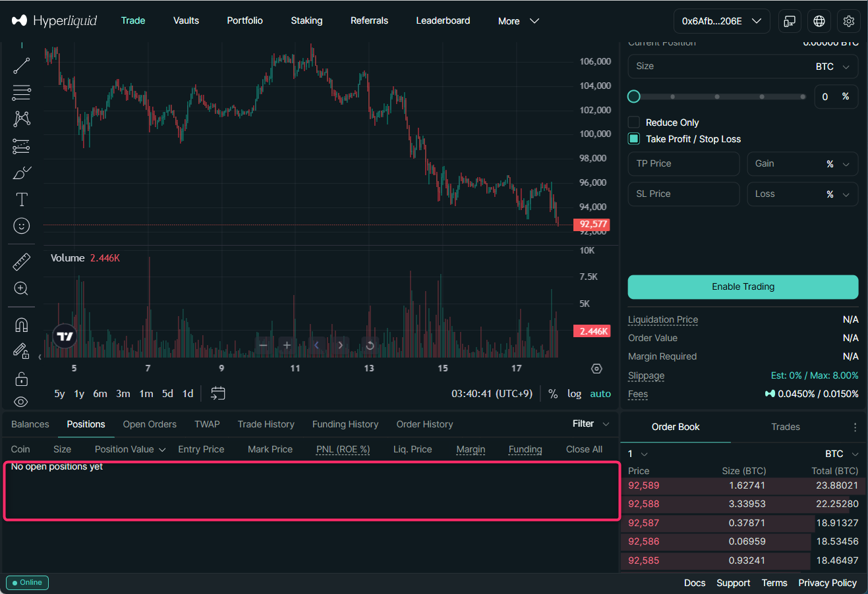Uncheck Take Profit / Stop Loss
Viewport: 868px width, 594px height.
(x=634, y=139)
